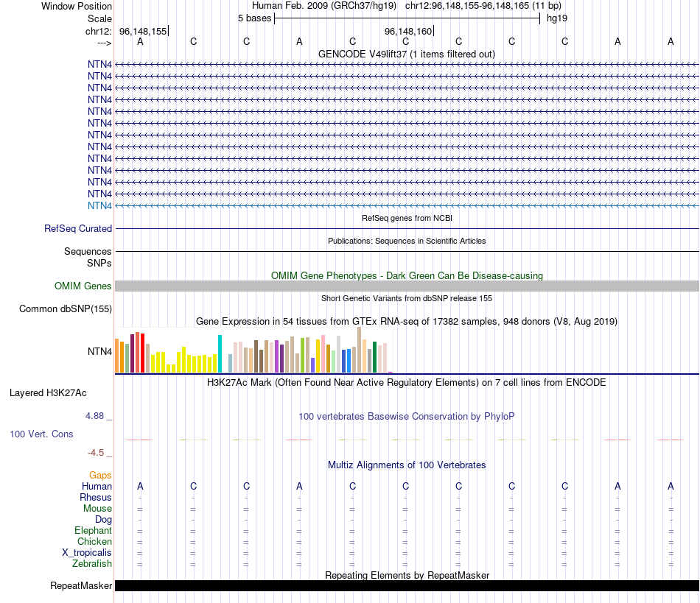Click the orange Gaps row label
Image resolution: width=700 pixels, height=603 pixels.
(100, 476)
